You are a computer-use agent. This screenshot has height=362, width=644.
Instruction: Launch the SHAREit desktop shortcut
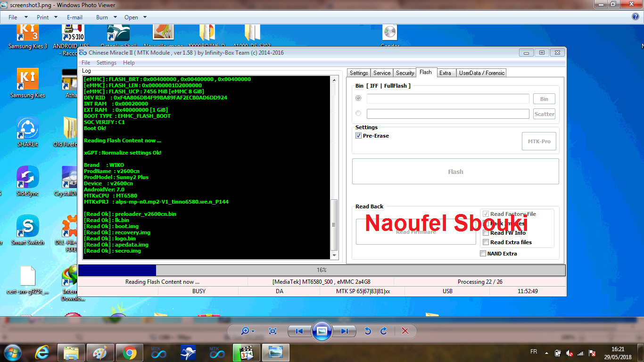[x=28, y=132]
